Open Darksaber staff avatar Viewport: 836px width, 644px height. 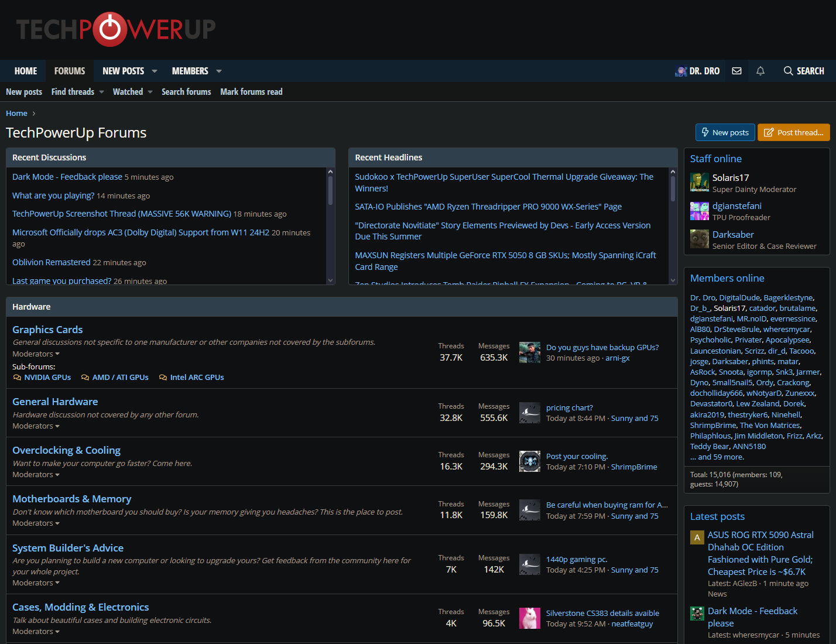click(700, 239)
